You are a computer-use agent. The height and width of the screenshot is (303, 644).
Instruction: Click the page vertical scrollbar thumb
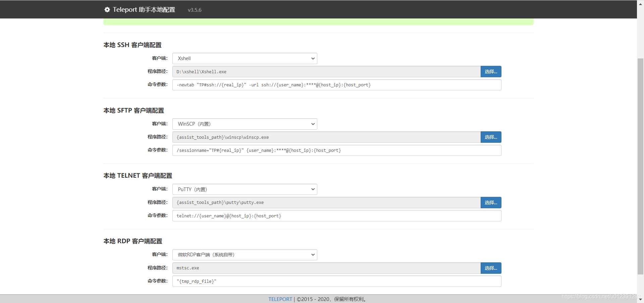coord(640,166)
